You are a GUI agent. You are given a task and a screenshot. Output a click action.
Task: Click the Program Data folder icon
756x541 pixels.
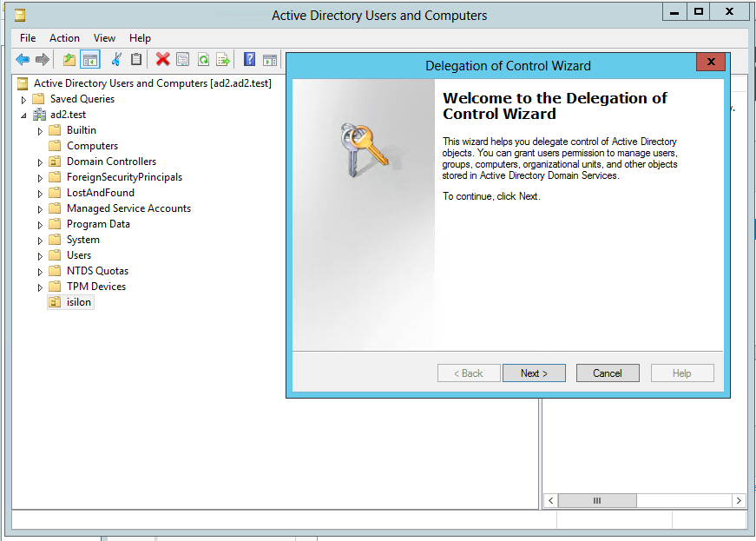click(55, 224)
